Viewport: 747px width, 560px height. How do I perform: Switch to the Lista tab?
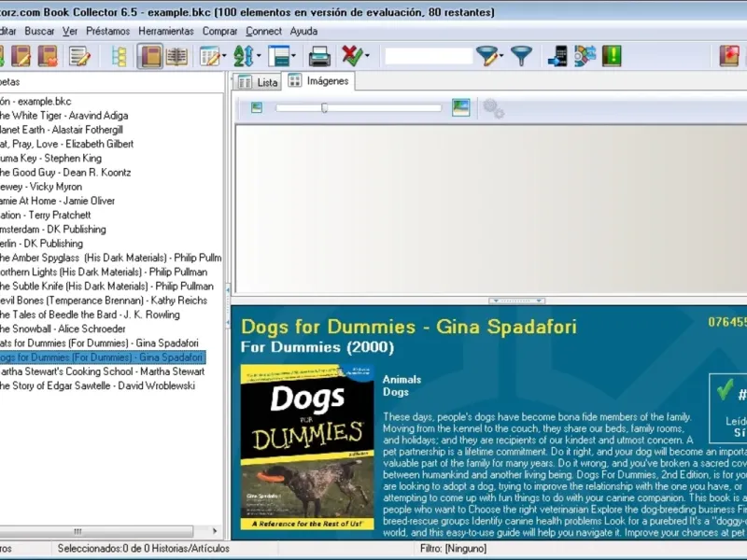click(258, 82)
